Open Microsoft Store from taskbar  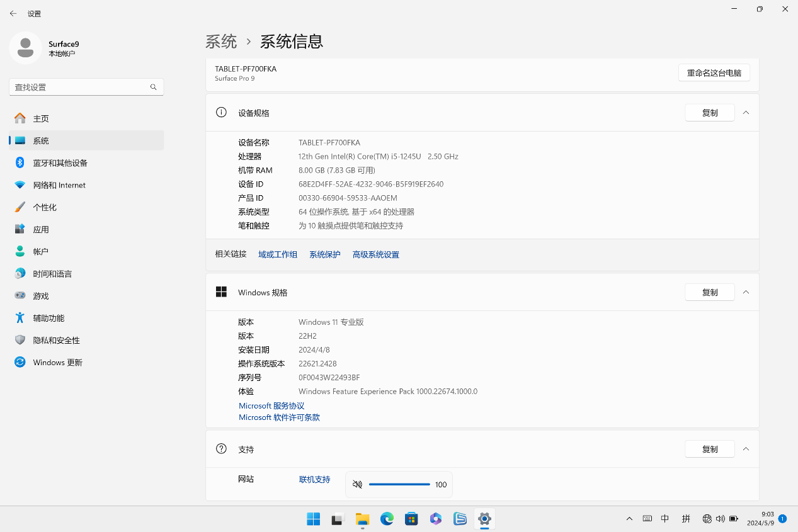pos(411,519)
